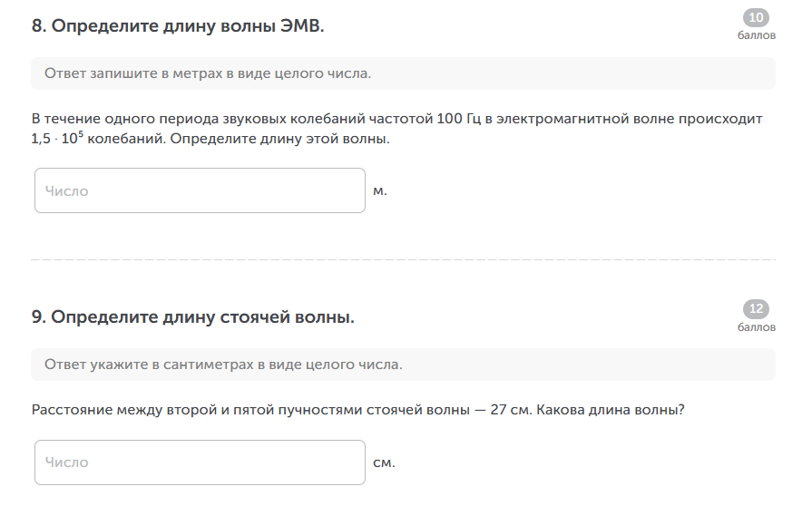Click the hint "Ответ укажите в сантиметрах"
This screenshot has height=506, width=812.
click(x=223, y=365)
